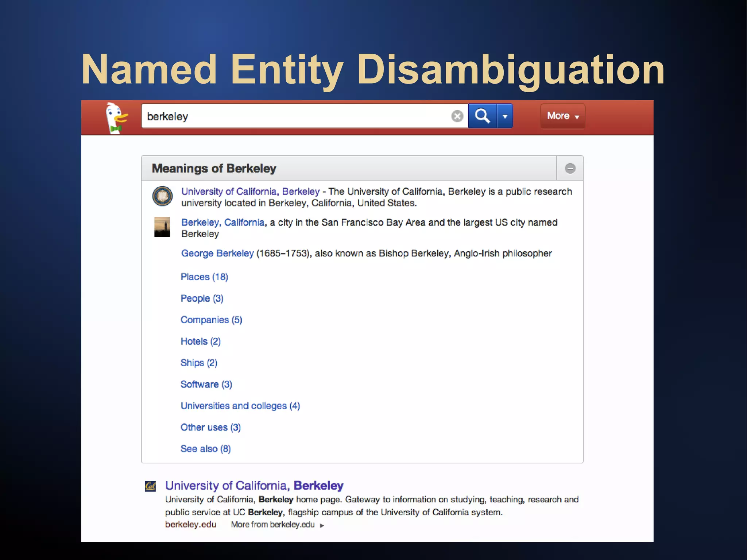Click the Cal favicon next to result

tap(150, 486)
